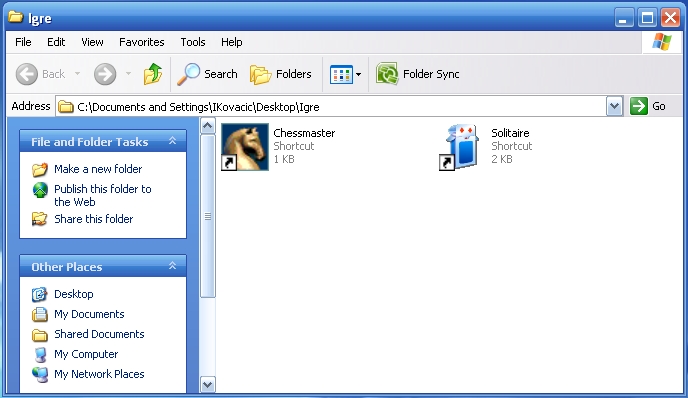This screenshot has height=398, width=688.
Task: Open the Tools menu
Action: tap(193, 42)
